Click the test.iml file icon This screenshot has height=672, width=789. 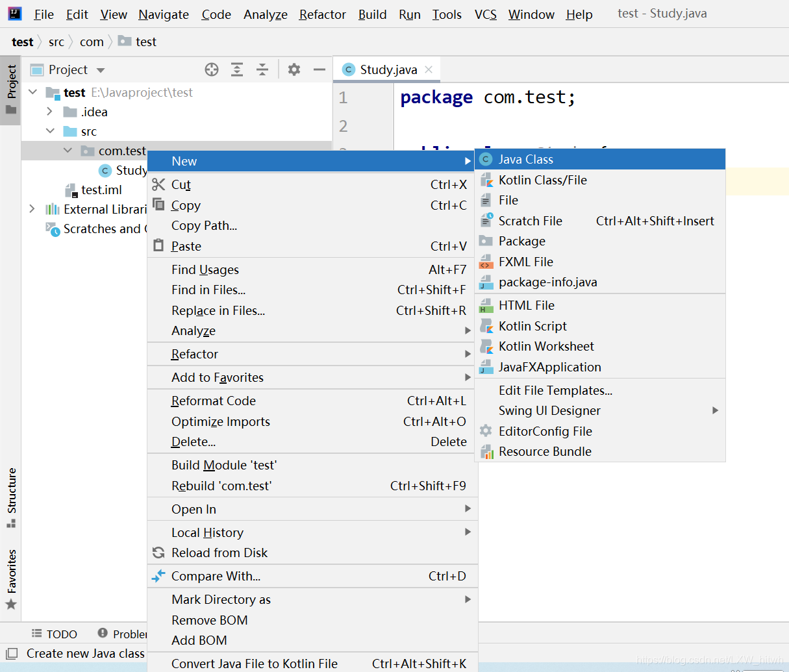tap(71, 190)
